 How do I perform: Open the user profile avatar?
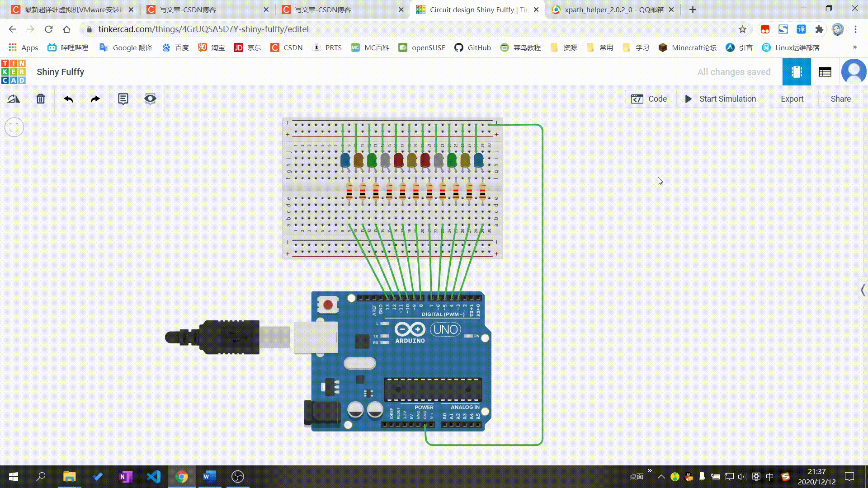tap(854, 72)
